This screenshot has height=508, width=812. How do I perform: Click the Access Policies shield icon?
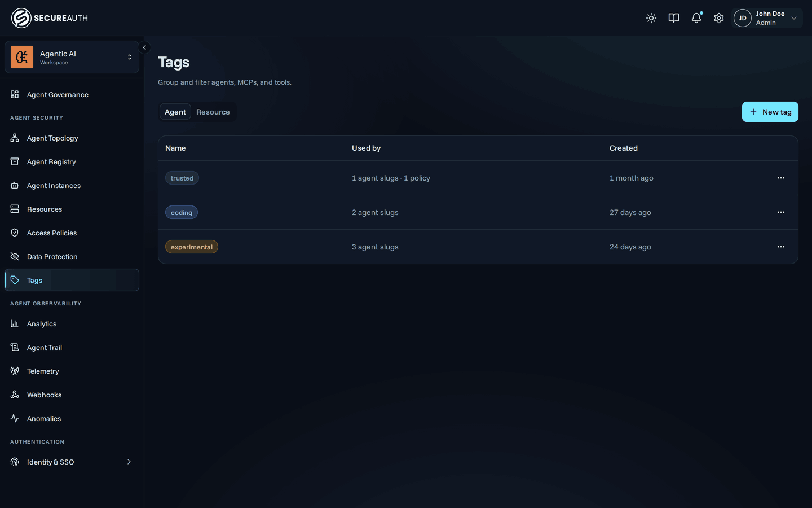[x=15, y=233]
